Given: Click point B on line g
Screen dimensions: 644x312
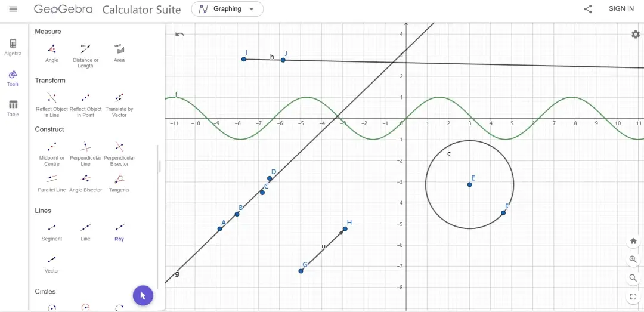Looking at the screenshot, I should [237, 214].
